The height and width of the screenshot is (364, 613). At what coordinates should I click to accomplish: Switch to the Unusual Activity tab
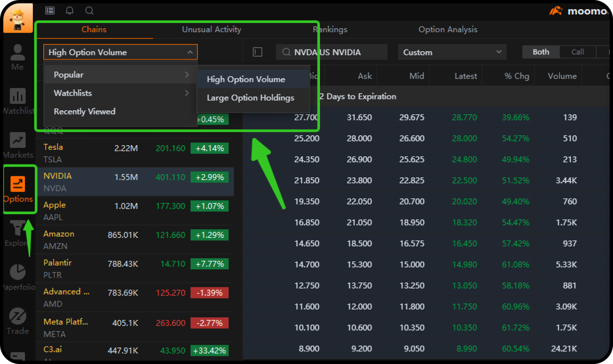211,30
